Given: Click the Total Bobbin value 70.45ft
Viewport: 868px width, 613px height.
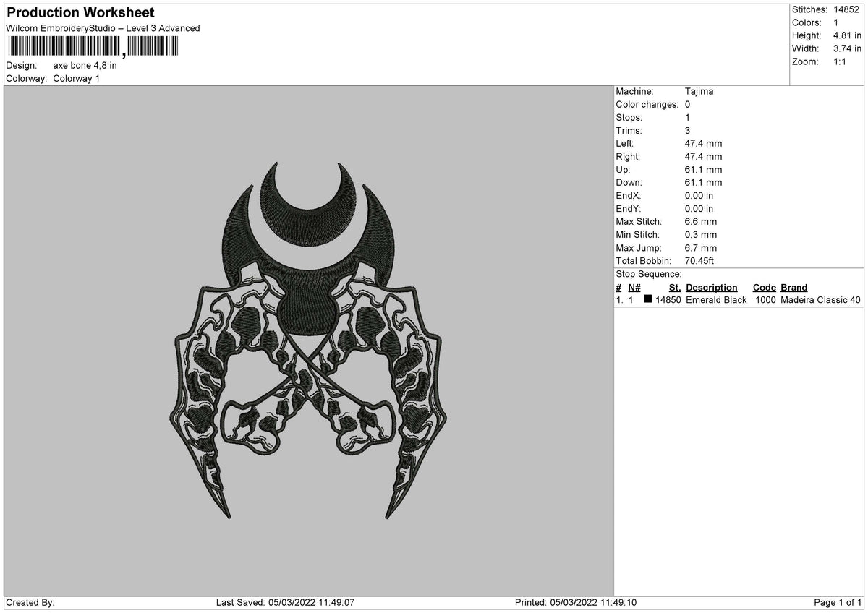Looking at the screenshot, I should coord(699,261).
